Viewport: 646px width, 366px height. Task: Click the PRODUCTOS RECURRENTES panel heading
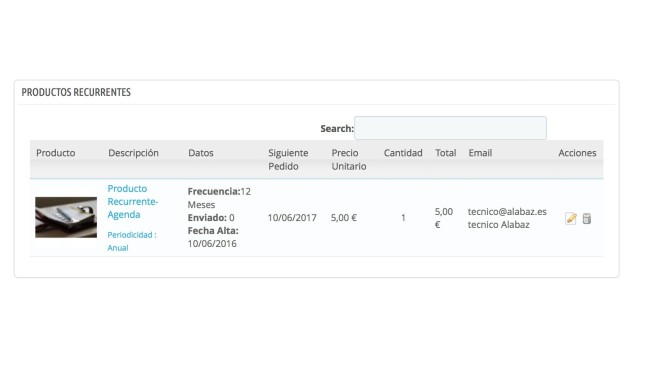coord(76,92)
